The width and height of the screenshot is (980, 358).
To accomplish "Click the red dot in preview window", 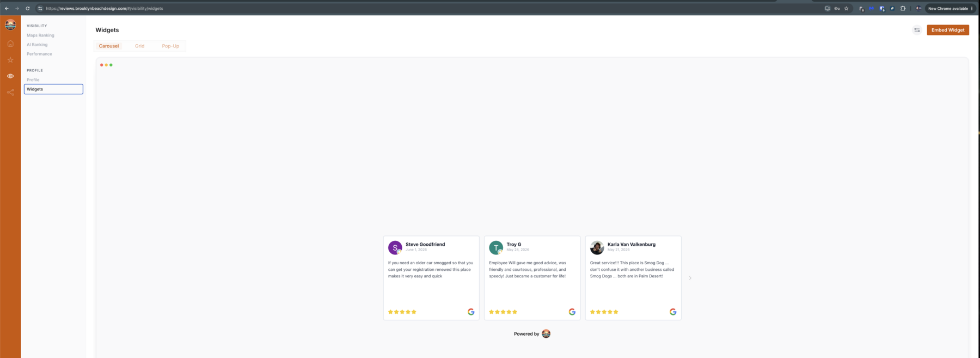I will point(101,65).
